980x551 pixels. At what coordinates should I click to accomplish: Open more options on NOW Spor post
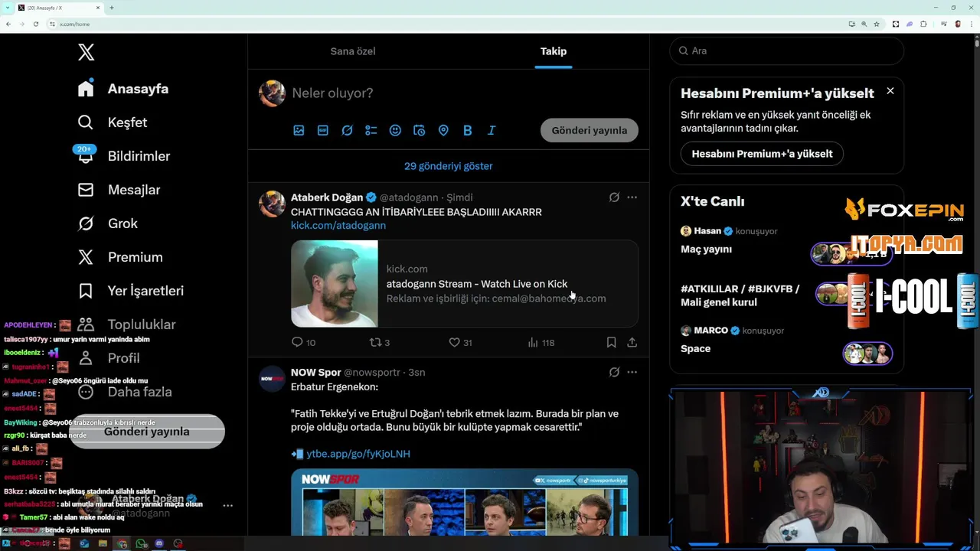[632, 373]
